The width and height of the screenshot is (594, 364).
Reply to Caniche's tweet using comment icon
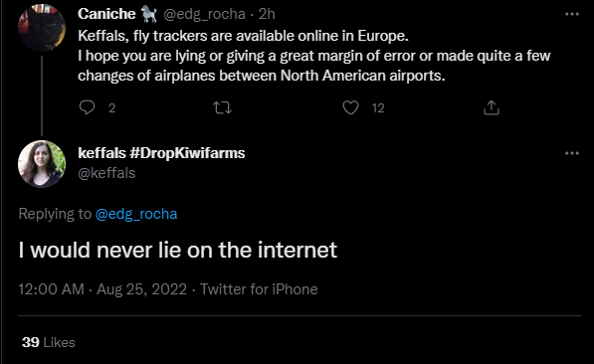pyautogui.click(x=87, y=107)
